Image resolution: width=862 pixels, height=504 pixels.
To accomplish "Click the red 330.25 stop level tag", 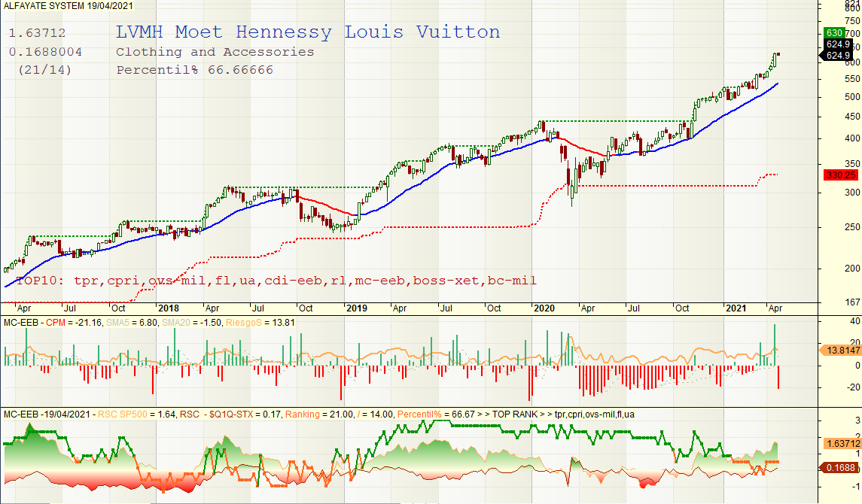I will [x=841, y=175].
